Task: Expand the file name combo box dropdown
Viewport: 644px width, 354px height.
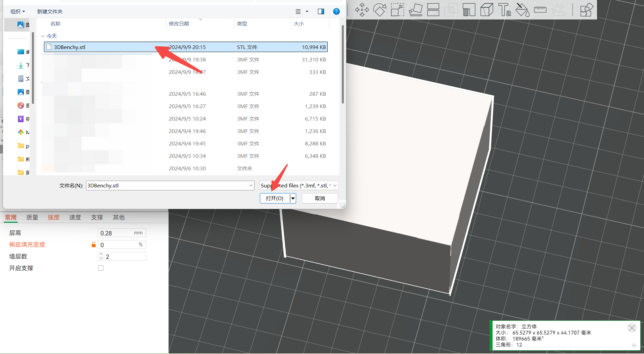Action: 251,185
